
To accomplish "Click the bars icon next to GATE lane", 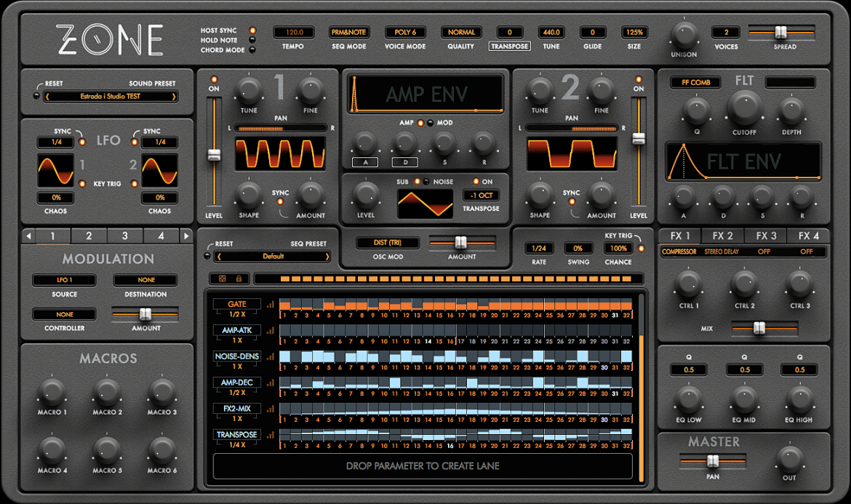I will click(x=271, y=304).
